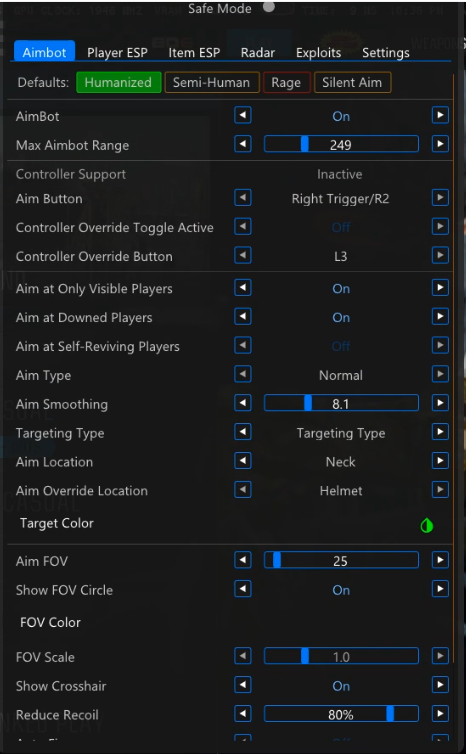Toggle Show Crosshair On value
The height and width of the screenshot is (754, 466).
(341, 686)
